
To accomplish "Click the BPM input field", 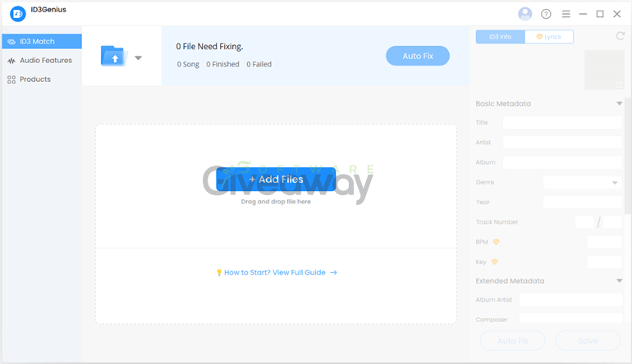I will pyautogui.click(x=604, y=242).
